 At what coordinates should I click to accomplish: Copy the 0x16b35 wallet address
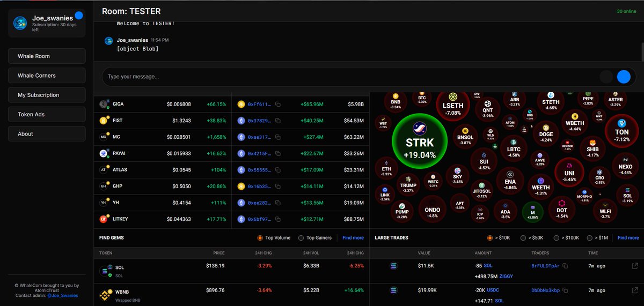pyautogui.click(x=278, y=186)
